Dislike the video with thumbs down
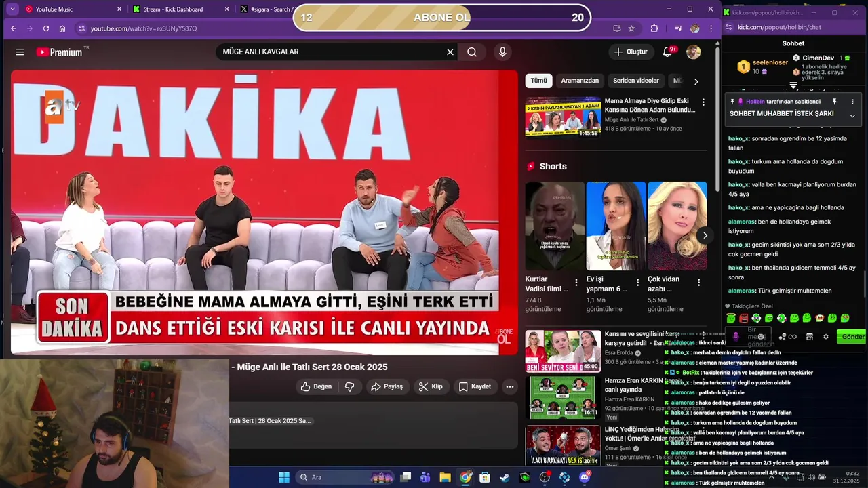The image size is (868, 488). tap(350, 386)
